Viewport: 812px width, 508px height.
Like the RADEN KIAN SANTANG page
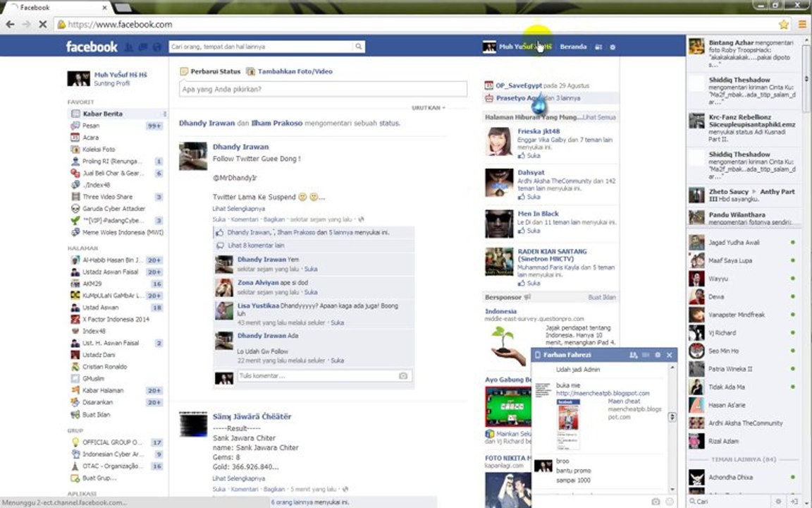coord(529,283)
